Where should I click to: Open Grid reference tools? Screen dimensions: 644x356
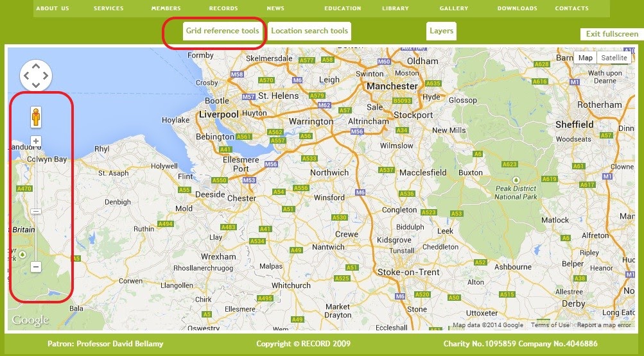pyautogui.click(x=223, y=31)
